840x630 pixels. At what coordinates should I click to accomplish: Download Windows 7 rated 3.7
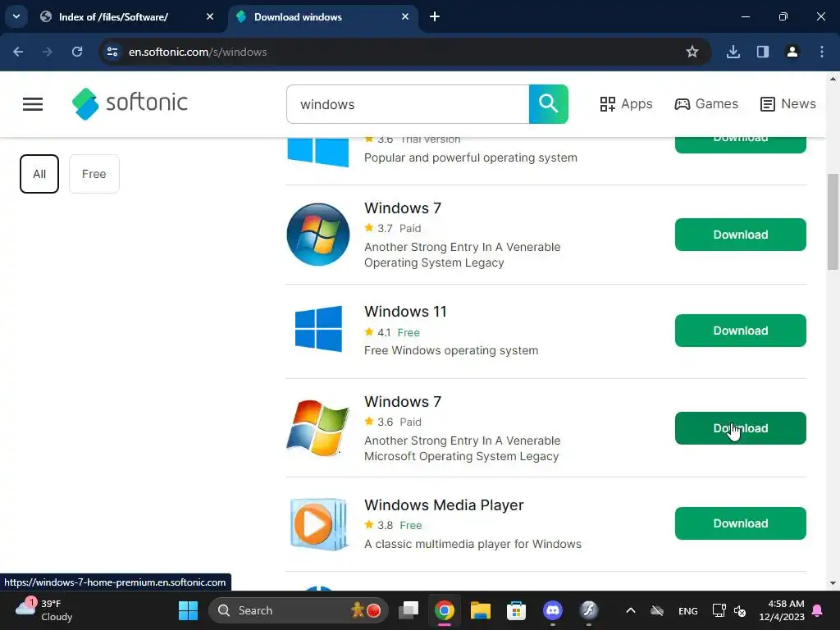coord(741,235)
